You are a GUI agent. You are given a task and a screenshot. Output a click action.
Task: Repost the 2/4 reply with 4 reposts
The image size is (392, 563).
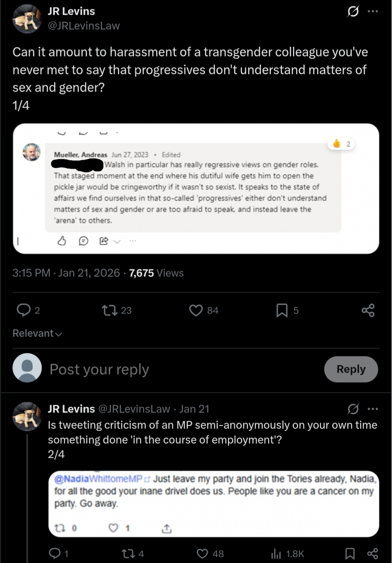coord(128,554)
